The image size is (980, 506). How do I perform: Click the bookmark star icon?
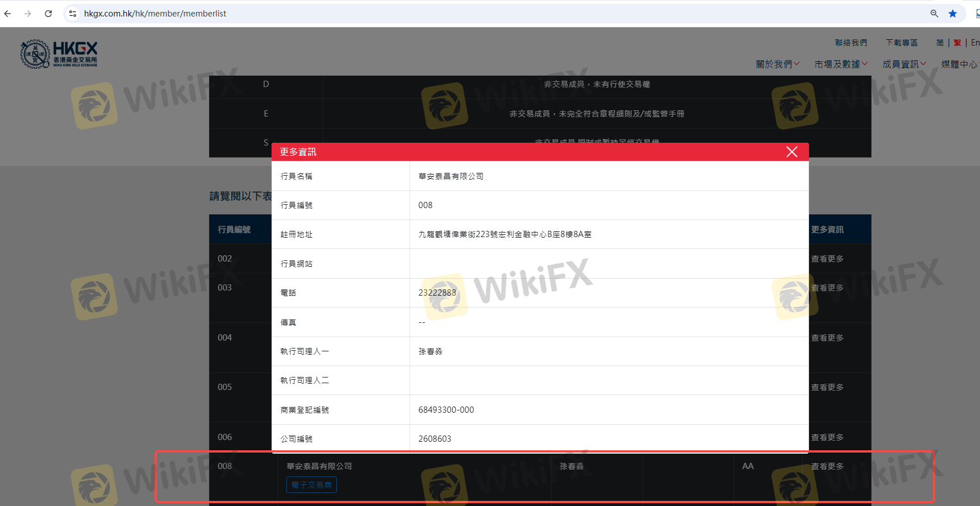pyautogui.click(x=953, y=14)
